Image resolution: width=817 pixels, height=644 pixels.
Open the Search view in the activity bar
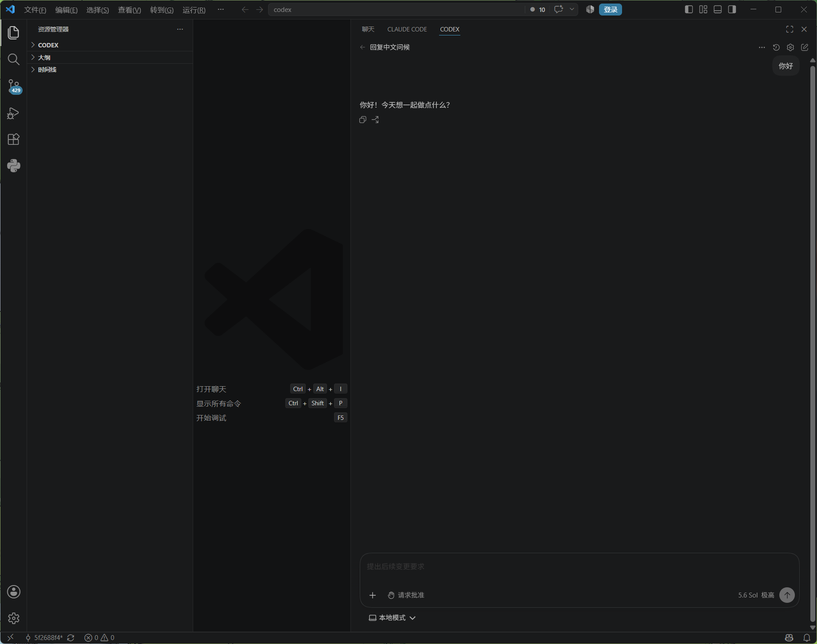click(x=14, y=59)
